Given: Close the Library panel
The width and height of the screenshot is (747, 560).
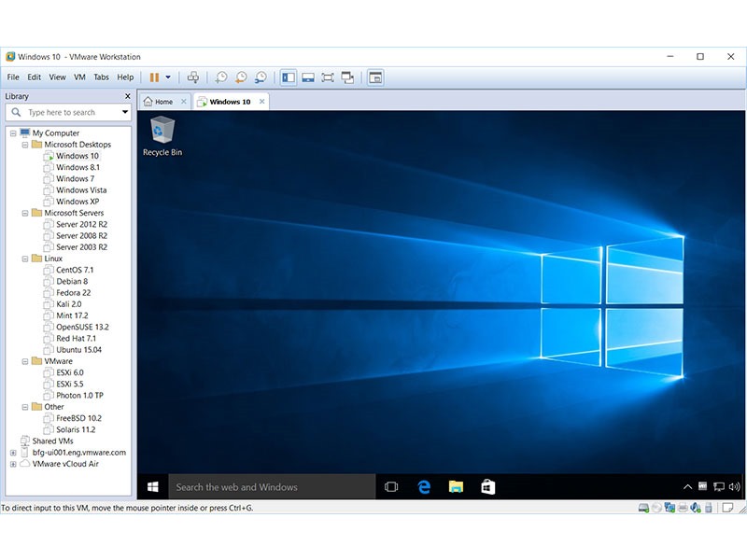Looking at the screenshot, I should tap(128, 96).
